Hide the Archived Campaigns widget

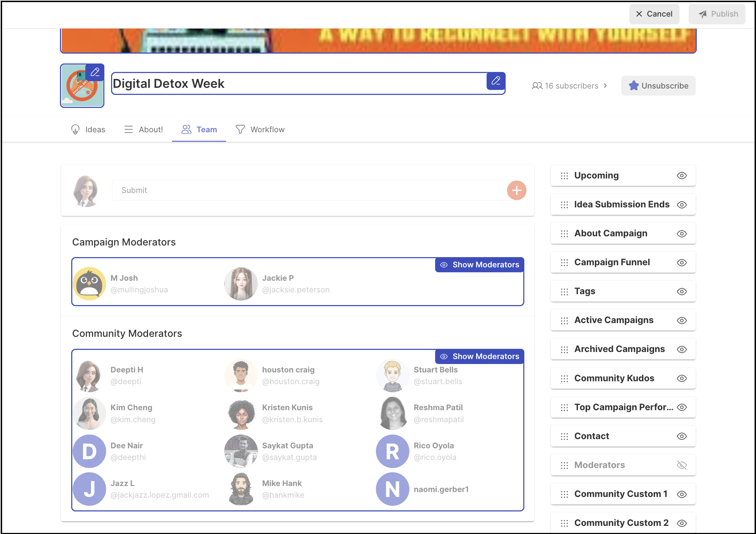click(682, 350)
